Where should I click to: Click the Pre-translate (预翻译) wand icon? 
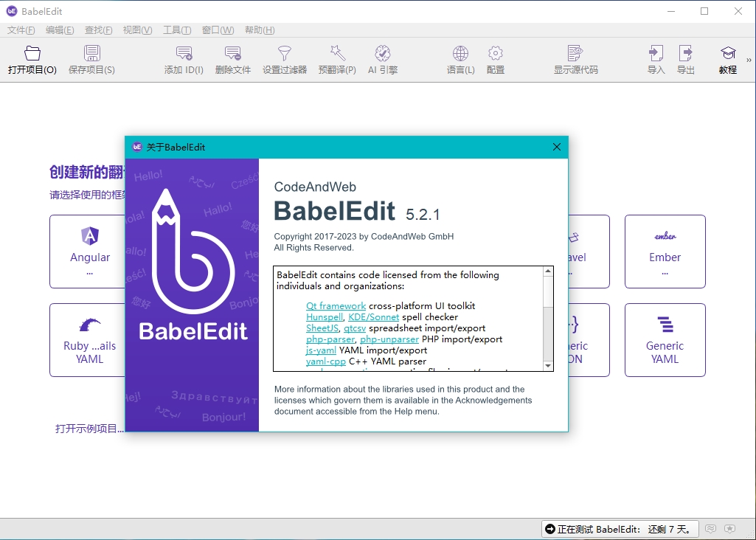coord(337,53)
